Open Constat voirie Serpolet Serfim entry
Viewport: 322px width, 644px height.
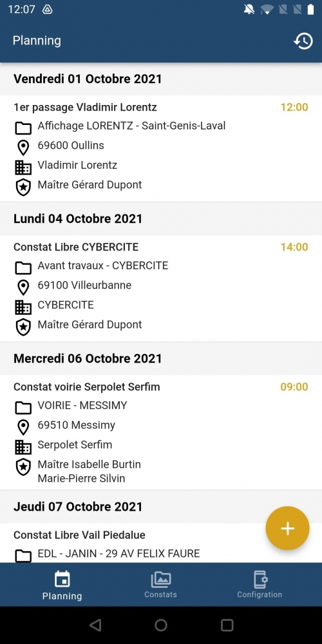coord(161,433)
